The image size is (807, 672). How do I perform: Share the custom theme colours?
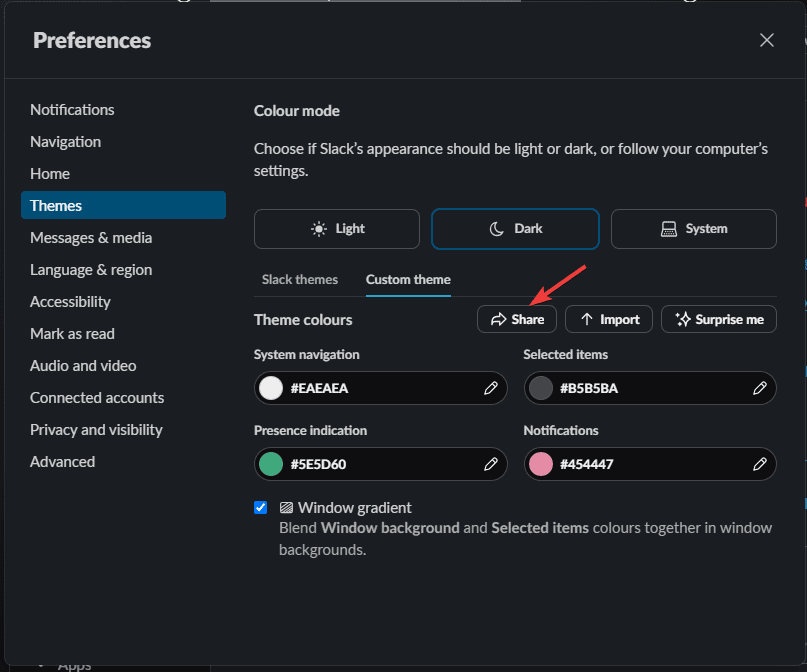(x=517, y=319)
